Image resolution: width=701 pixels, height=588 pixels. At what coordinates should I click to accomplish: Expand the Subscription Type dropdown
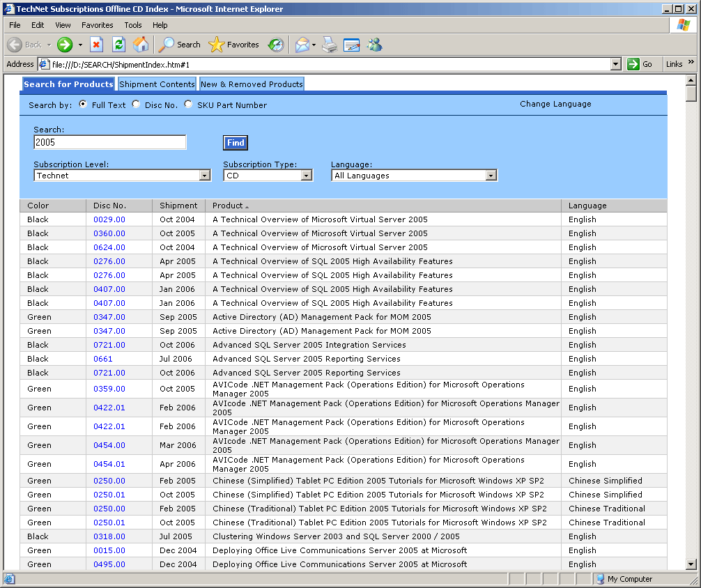[x=306, y=176]
